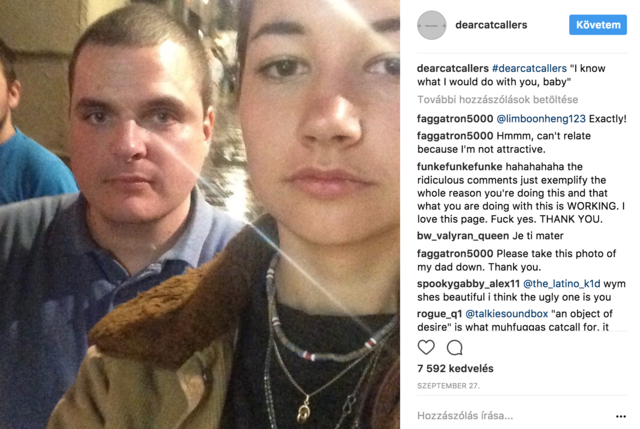The width and height of the screenshot is (640, 429).
Task: Open the three-dots more options menu
Action: (621, 416)
